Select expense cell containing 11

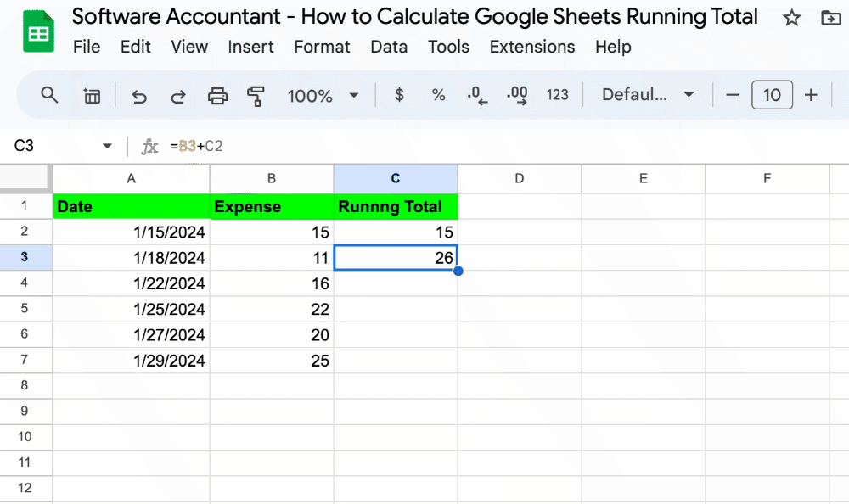272,258
